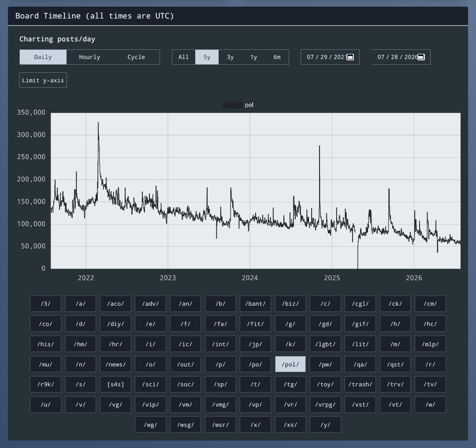Pick the /ck/ board

(395, 304)
